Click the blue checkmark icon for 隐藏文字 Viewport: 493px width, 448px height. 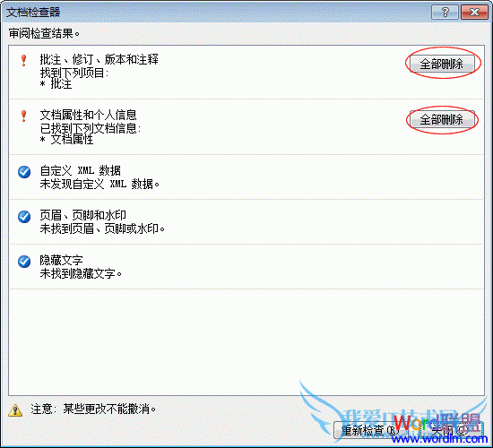click(24, 262)
